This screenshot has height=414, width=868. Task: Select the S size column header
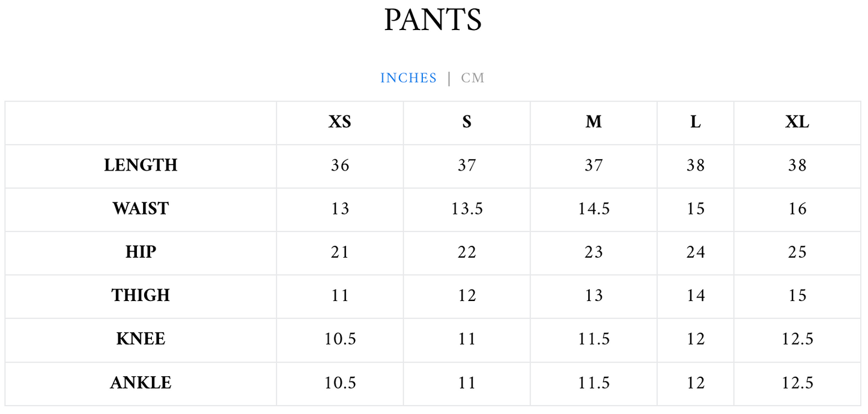tap(467, 122)
